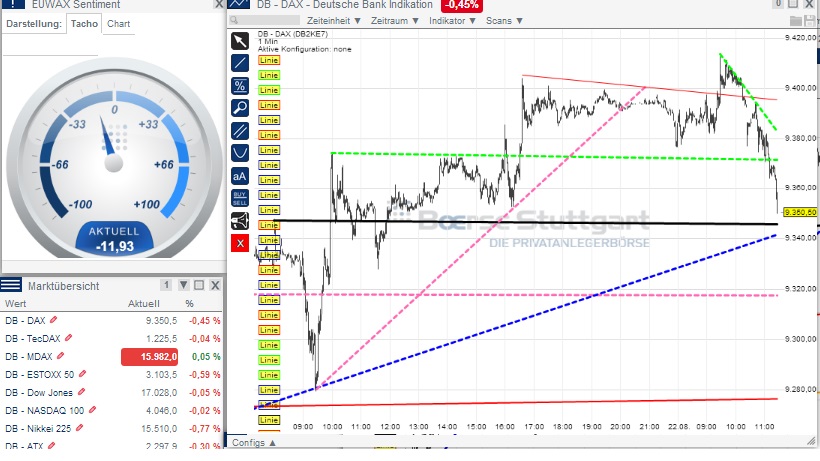
Task: Click the floppy disk save icon
Action: coord(810,21)
